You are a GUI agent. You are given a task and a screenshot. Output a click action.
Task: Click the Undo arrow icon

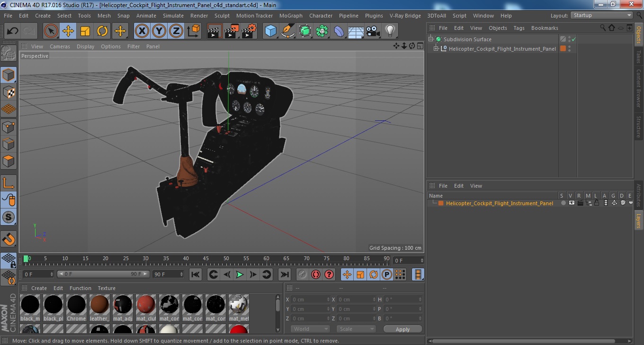pos(12,31)
